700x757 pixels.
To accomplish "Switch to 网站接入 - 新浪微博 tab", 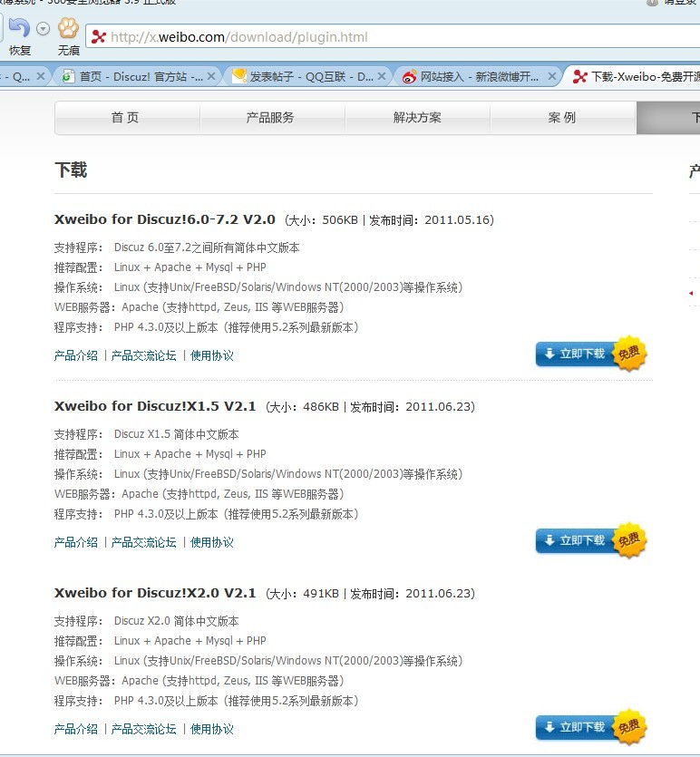I will [x=480, y=76].
